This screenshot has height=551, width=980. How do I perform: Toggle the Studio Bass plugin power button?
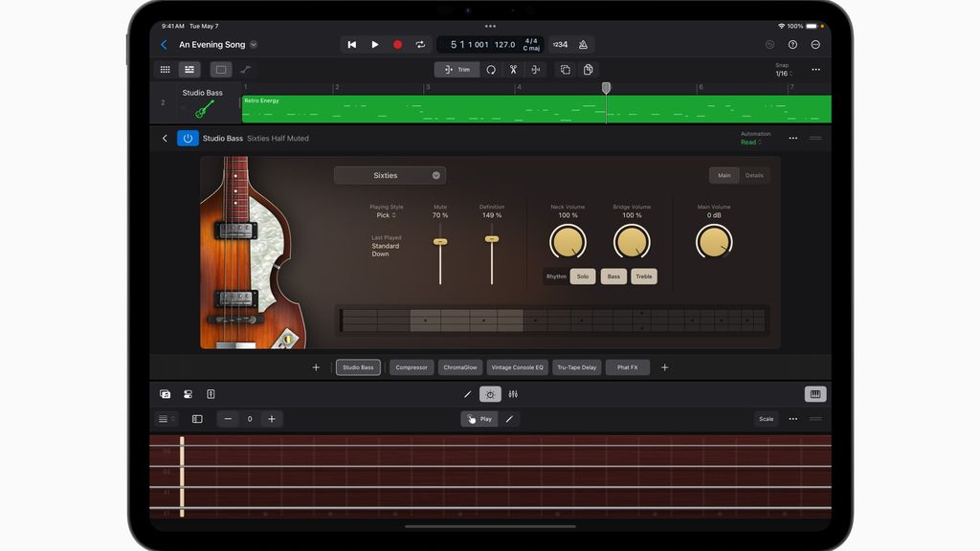coord(187,138)
